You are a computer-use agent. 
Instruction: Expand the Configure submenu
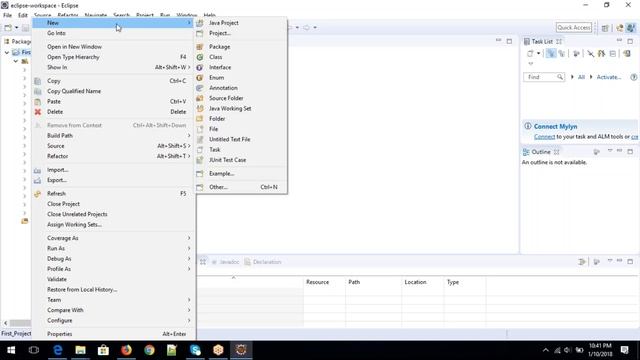point(113,320)
